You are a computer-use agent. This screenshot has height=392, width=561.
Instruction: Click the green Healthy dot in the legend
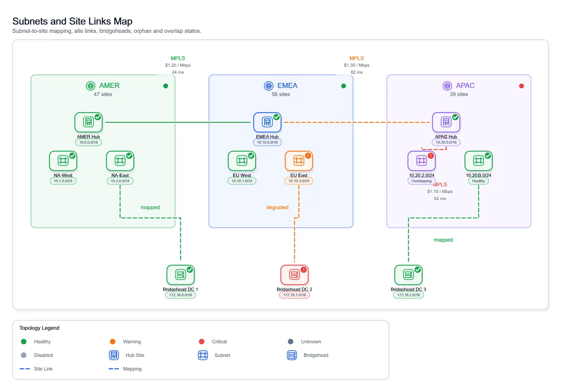(x=24, y=342)
